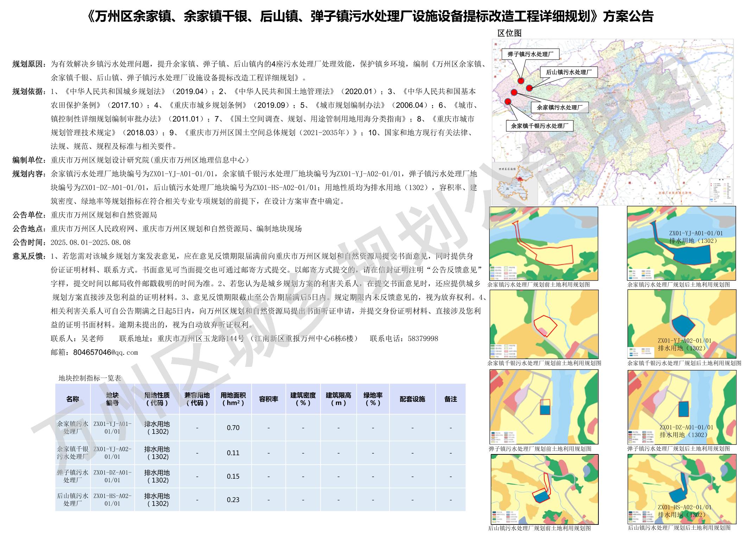Select the area value 0.15

tap(233, 476)
